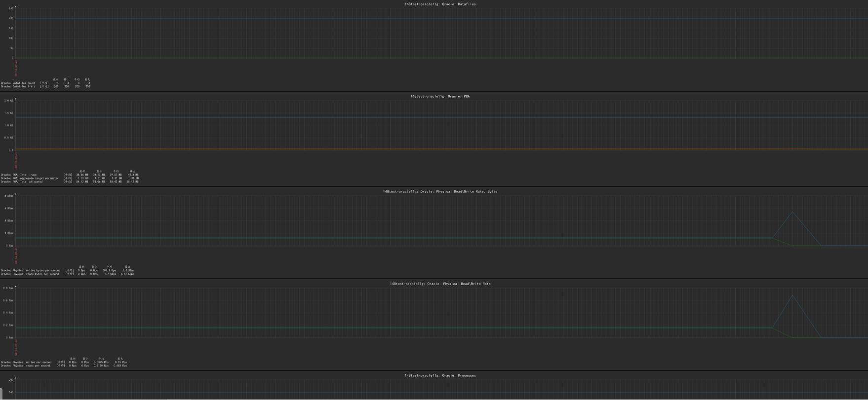Click the "54.06 MB" minimum value
Viewport: 868px width, 400px height.
click(99, 182)
